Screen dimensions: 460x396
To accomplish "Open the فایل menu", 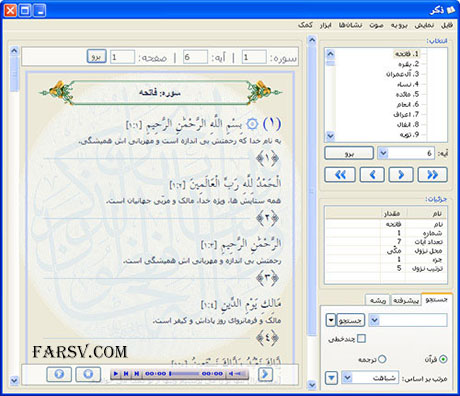I will point(447,25).
